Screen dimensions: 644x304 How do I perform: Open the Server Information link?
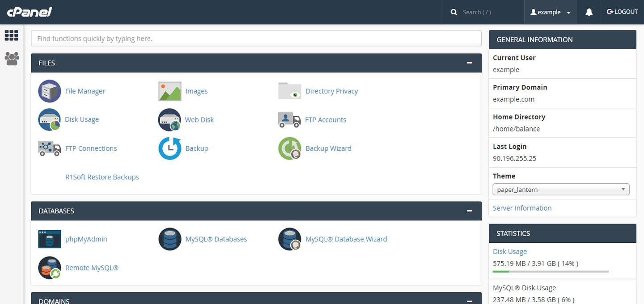[x=522, y=208]
